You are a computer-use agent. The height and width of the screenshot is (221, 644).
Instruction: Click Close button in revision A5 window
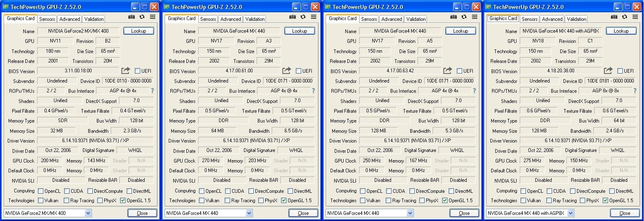click(464, 213)
